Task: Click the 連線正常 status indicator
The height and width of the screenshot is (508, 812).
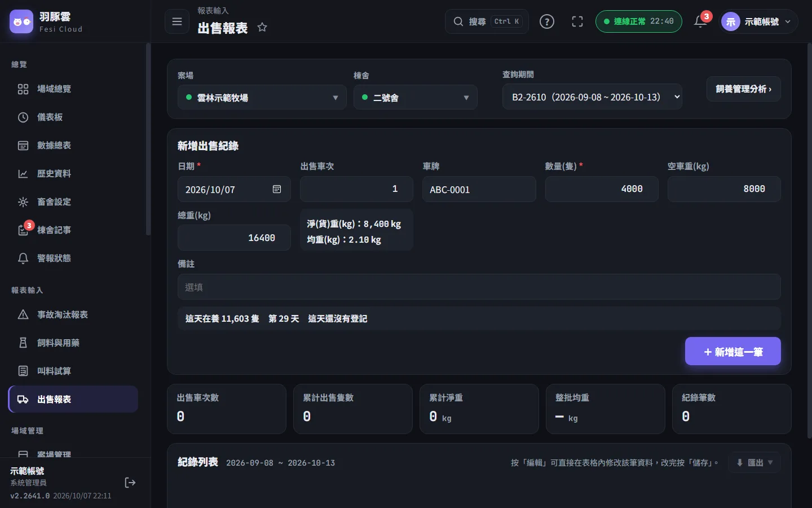Action: tap(639, 21)
